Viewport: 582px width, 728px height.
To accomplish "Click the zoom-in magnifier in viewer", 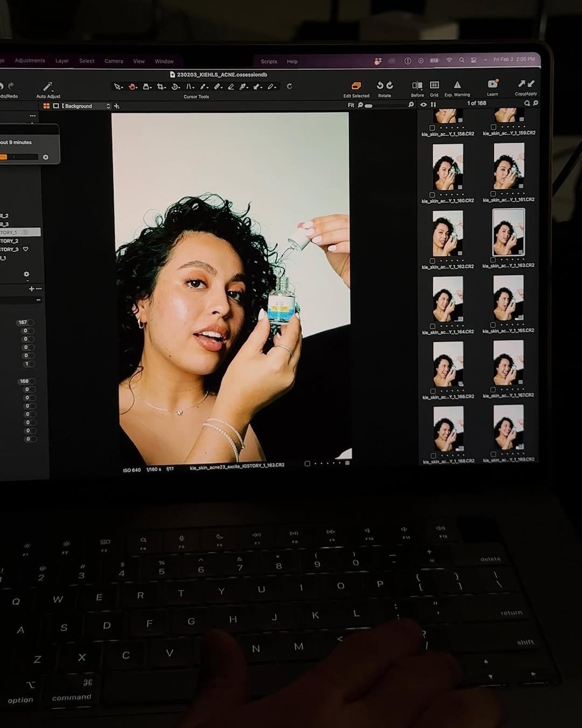I will click(x=411, y=105).
